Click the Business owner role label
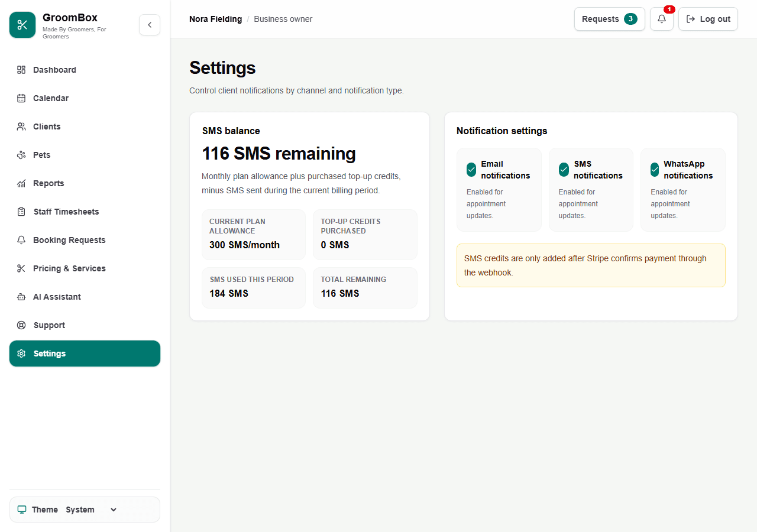Screen dimensions: 757x532 pos(283,19)
